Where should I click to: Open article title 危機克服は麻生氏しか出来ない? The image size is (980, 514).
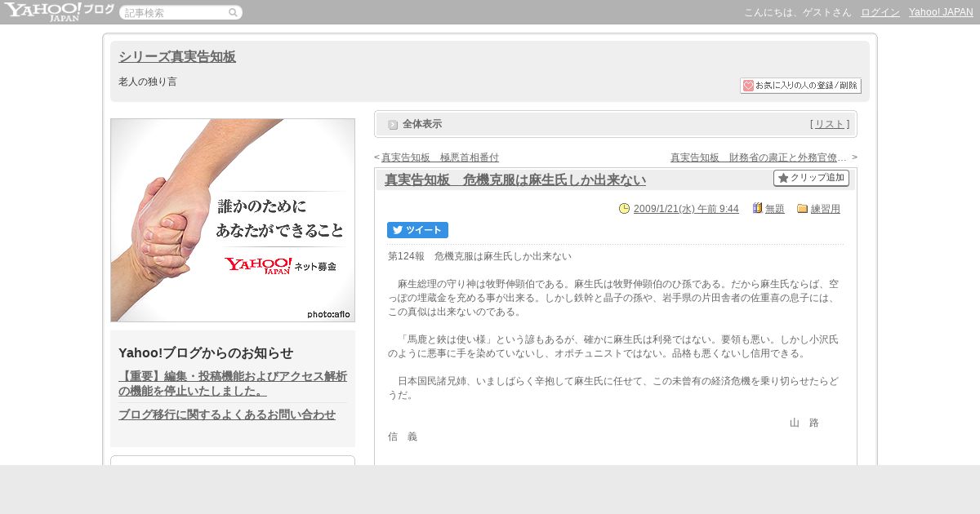click(x=515, y=180)
